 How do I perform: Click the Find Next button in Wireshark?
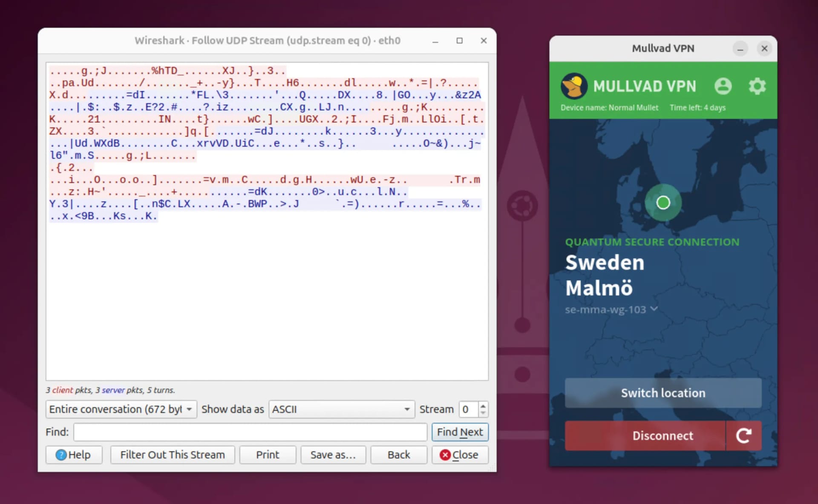tap(460, 432)
